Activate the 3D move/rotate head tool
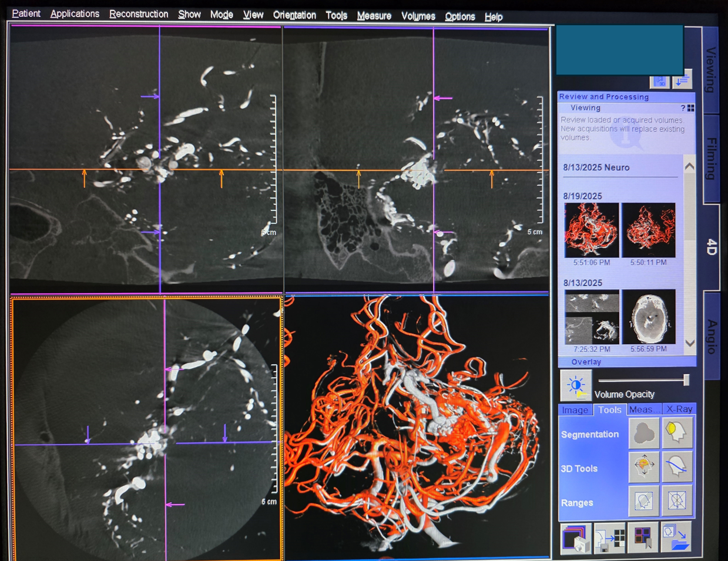728x561 pixels. click(644, 467)
